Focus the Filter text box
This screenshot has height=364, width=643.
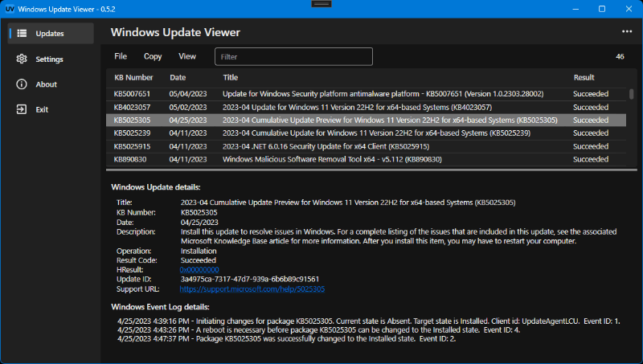click(x=293, y=56)
